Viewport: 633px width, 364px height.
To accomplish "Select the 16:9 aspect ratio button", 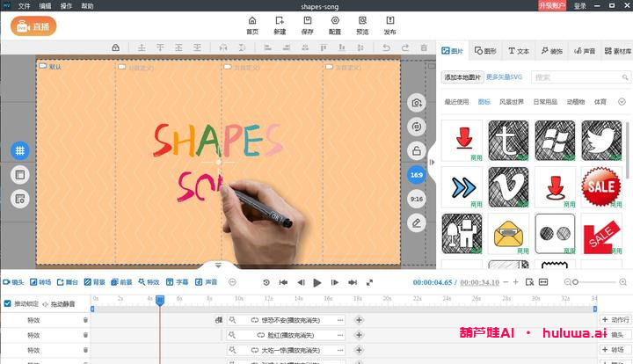I will 417,175.
